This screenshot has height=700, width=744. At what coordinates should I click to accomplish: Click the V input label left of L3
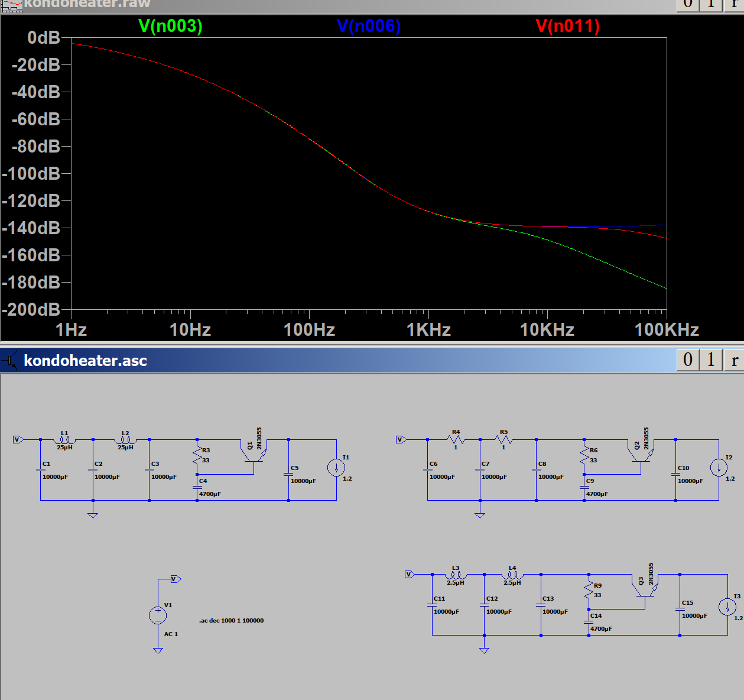point(410,575)
